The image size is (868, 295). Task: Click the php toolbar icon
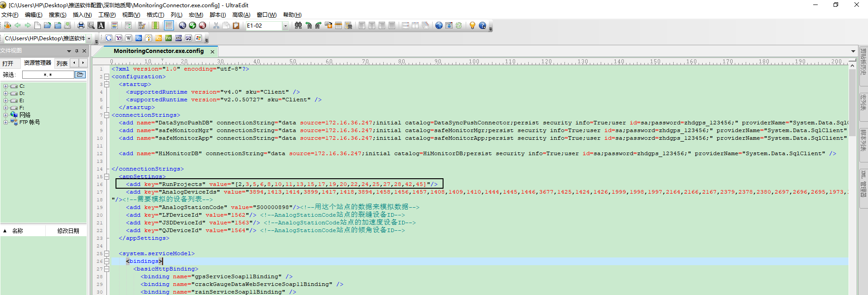178,38
